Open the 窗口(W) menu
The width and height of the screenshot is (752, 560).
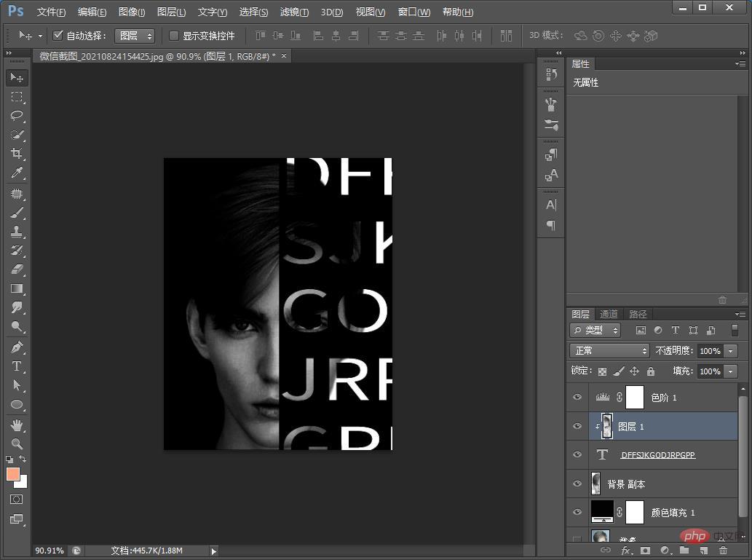[414, 12]
